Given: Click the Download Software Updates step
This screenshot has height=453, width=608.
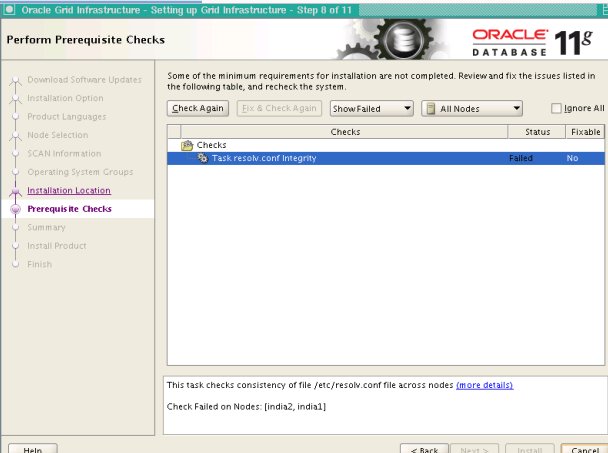Looking at the screenshot, I should point(84,80).
